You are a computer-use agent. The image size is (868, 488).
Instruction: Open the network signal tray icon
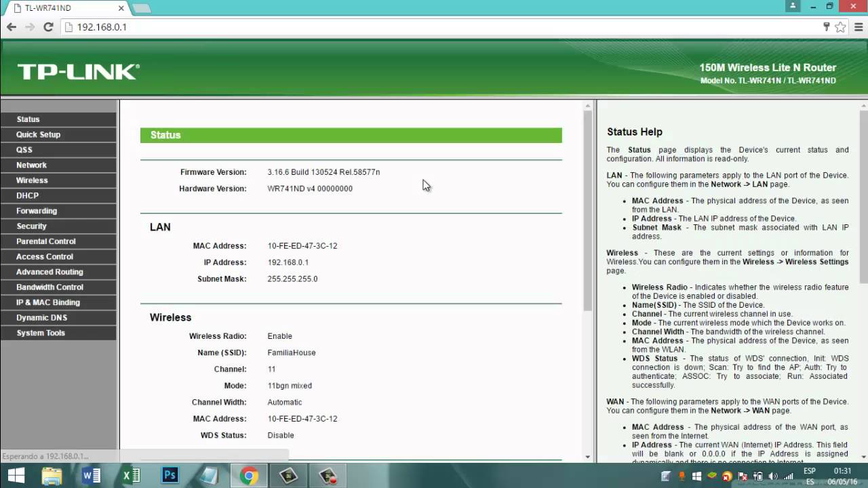pos(788,476)
